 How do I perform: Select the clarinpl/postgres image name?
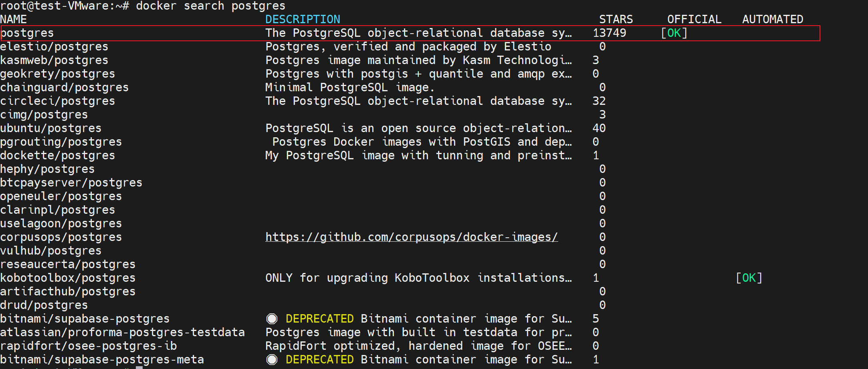coord(58,210)
